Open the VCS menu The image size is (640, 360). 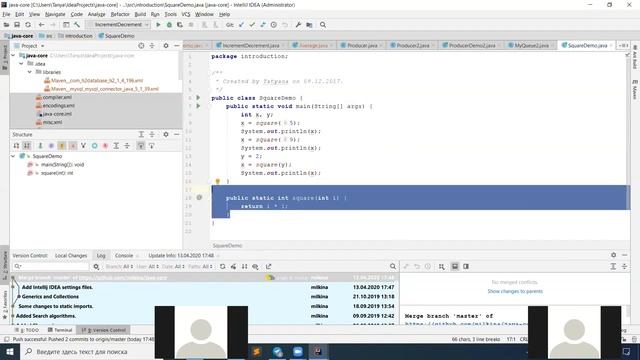(186, 14)
